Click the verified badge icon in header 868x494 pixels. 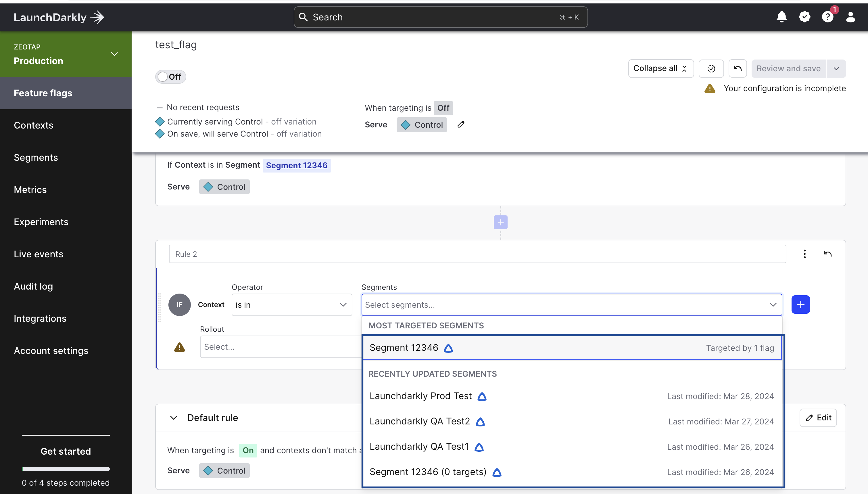(804, 17)
